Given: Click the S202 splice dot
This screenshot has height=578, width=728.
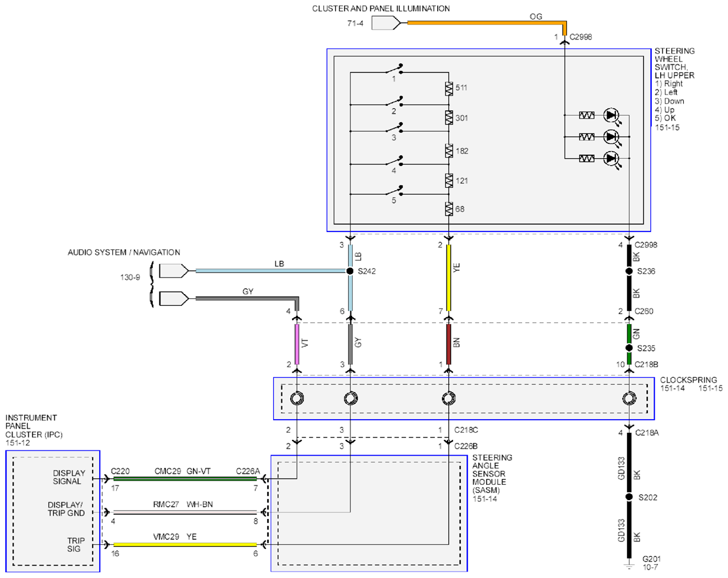Looking at the screenshot, I should (x=629, y=497).
